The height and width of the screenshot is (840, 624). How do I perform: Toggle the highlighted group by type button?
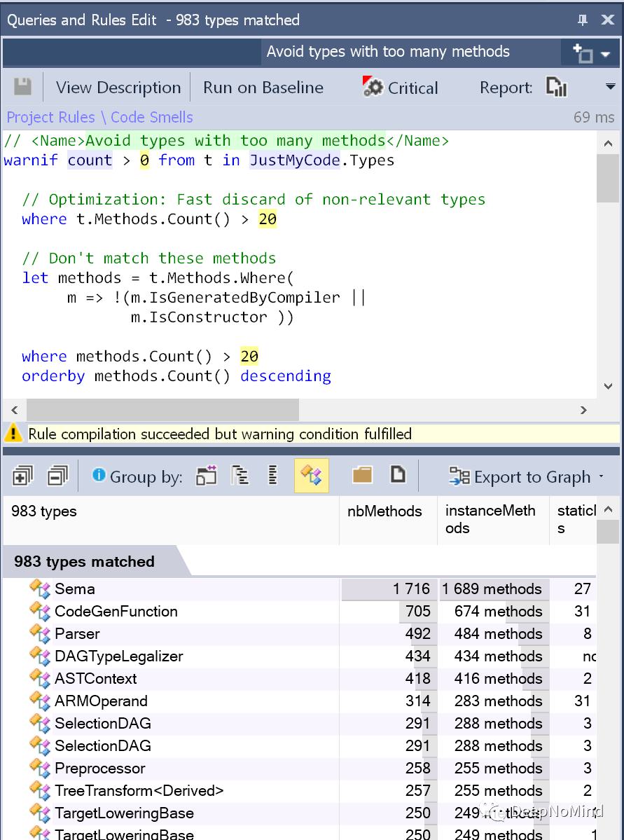311,475
